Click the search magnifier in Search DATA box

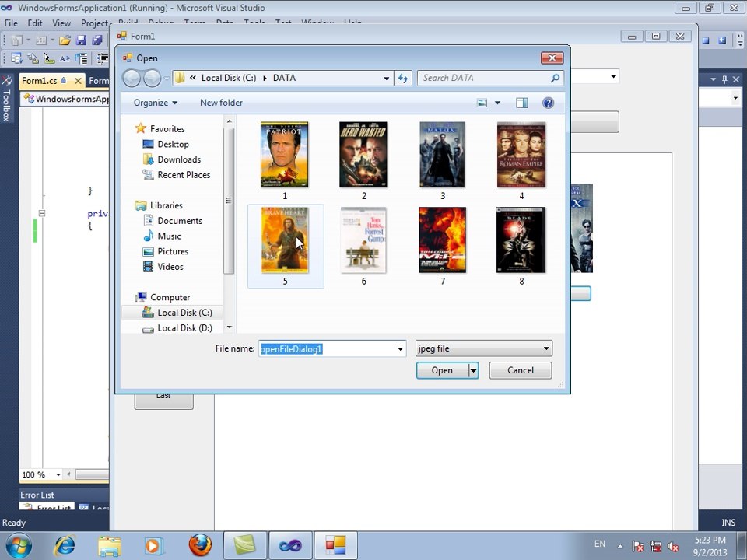(555, 78)
